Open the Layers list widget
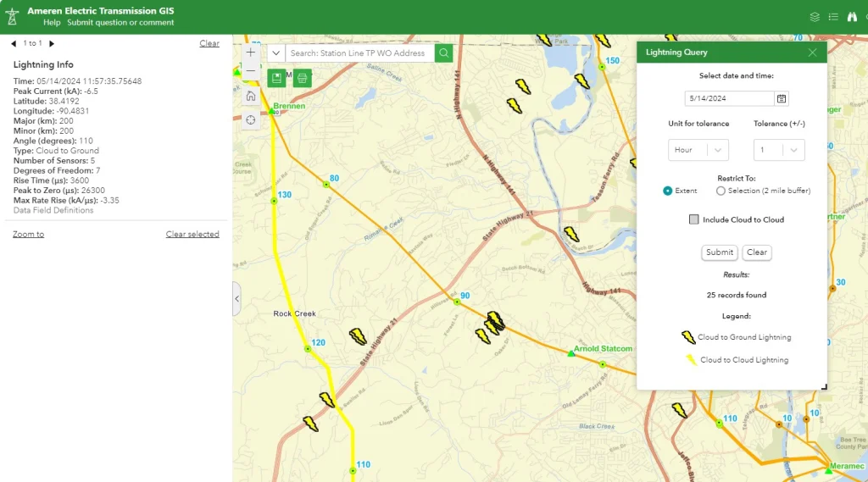The height and width of the screenshot is (482, 868). [815, 17]
